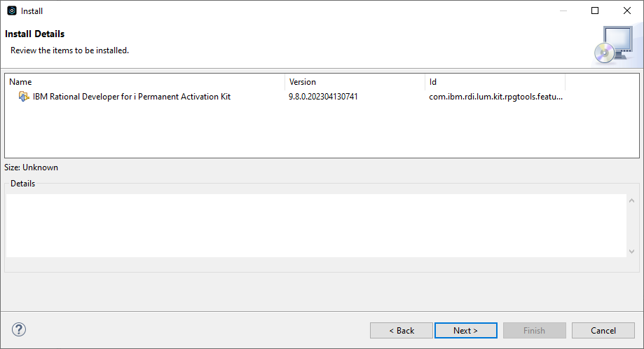644x349 pixels.
Task: Click the Details scroll up arrow
Action: 631,200
